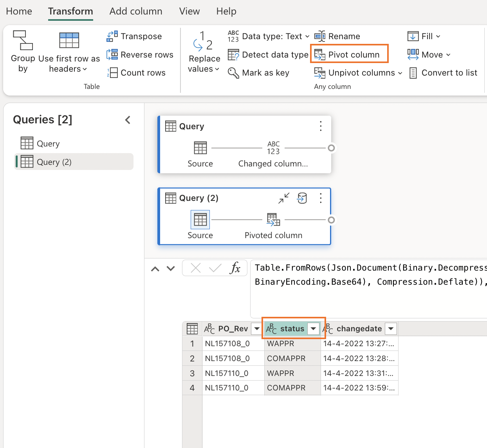This screenshot has width=487, height=448.
Task: Click row 1 NL157108_0 cell
Action: pyautogui.click(x=233, y=343)
